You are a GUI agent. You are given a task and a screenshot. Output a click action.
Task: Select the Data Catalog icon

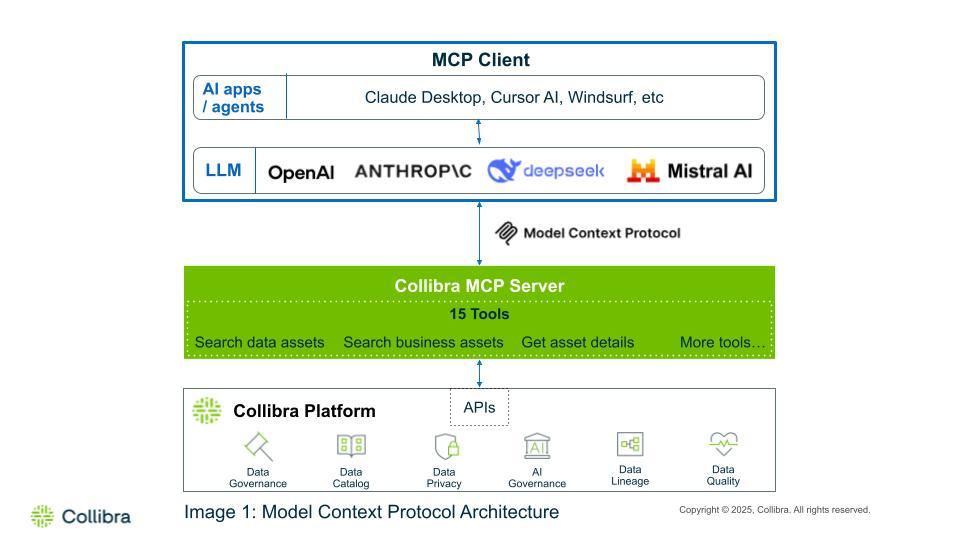click(x=351, y=446)
